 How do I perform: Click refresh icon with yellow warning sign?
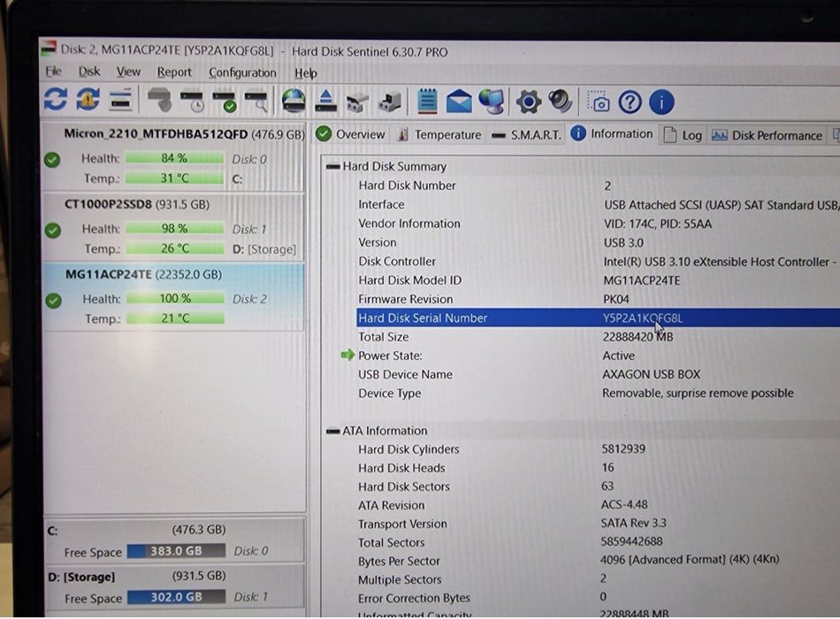coord(88,100)
